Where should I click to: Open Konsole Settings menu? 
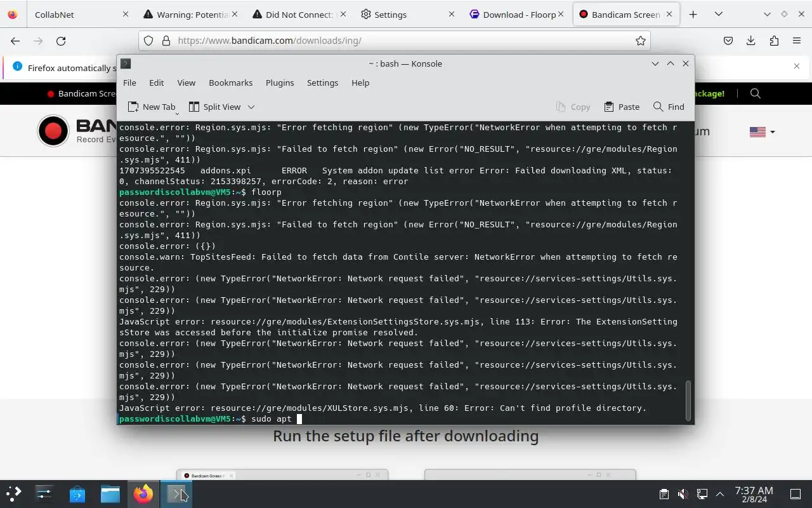(322, 83)
